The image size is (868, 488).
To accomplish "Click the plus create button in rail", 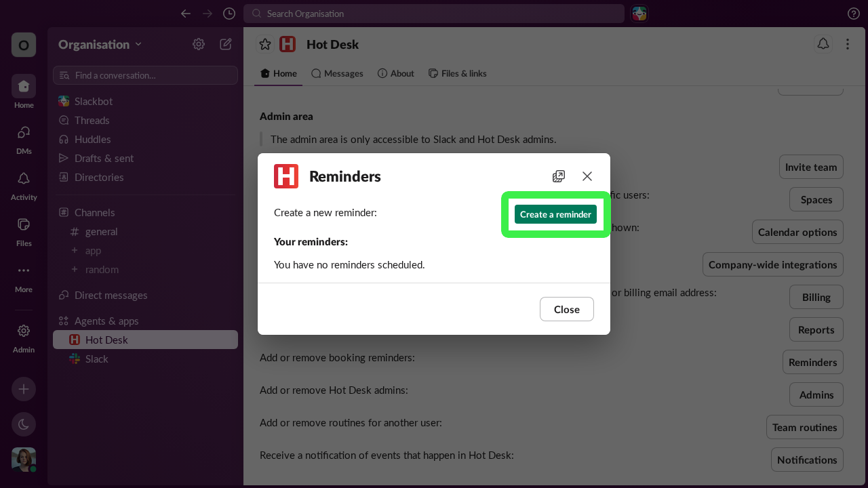I will point(24,389).
